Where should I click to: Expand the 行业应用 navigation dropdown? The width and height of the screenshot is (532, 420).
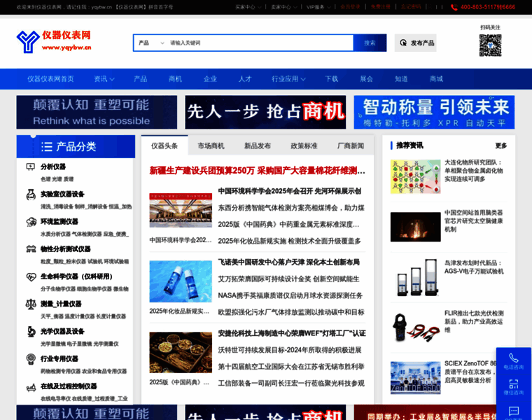289,79
